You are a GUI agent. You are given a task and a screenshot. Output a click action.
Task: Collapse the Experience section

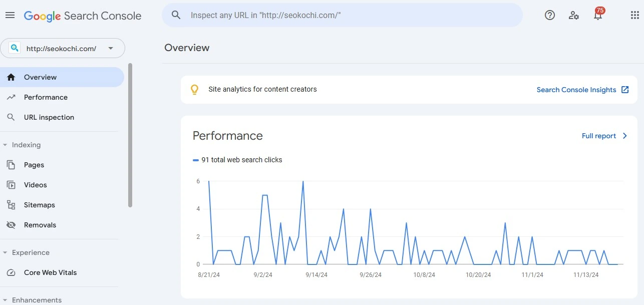(x=5, y=252)
